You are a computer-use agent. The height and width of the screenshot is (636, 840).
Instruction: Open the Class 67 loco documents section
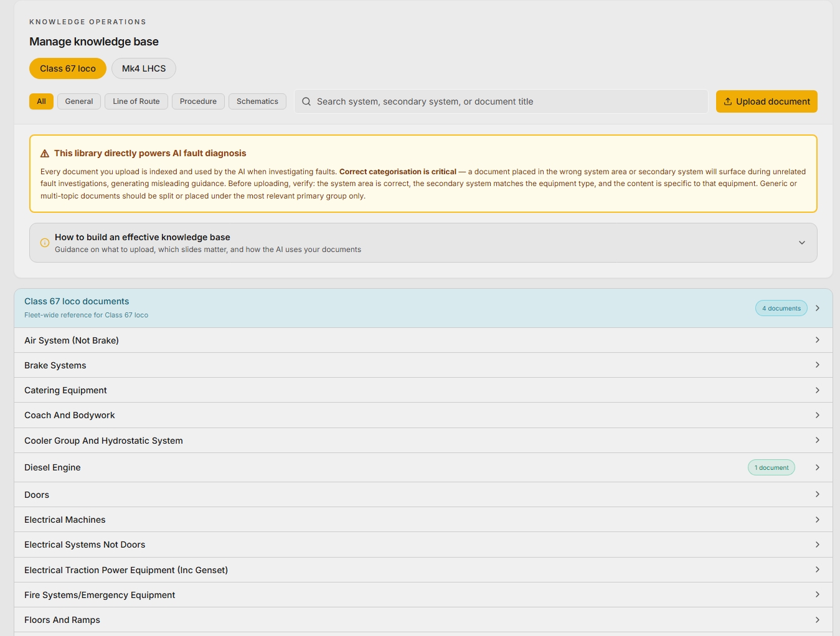pyautogui.click(x=423, y=308)
